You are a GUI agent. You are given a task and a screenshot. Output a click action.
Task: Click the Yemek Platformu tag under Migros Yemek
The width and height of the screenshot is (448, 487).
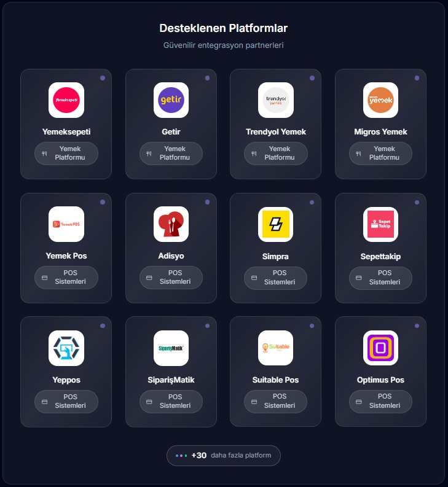[380, 154]
